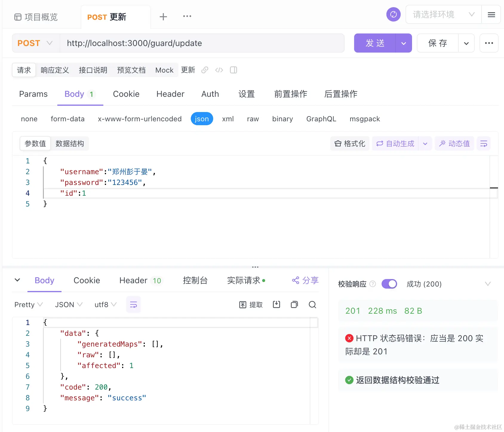Open the 前置操作 tab
This screenshot has width=504, height=432.
(x=291, y=94)
